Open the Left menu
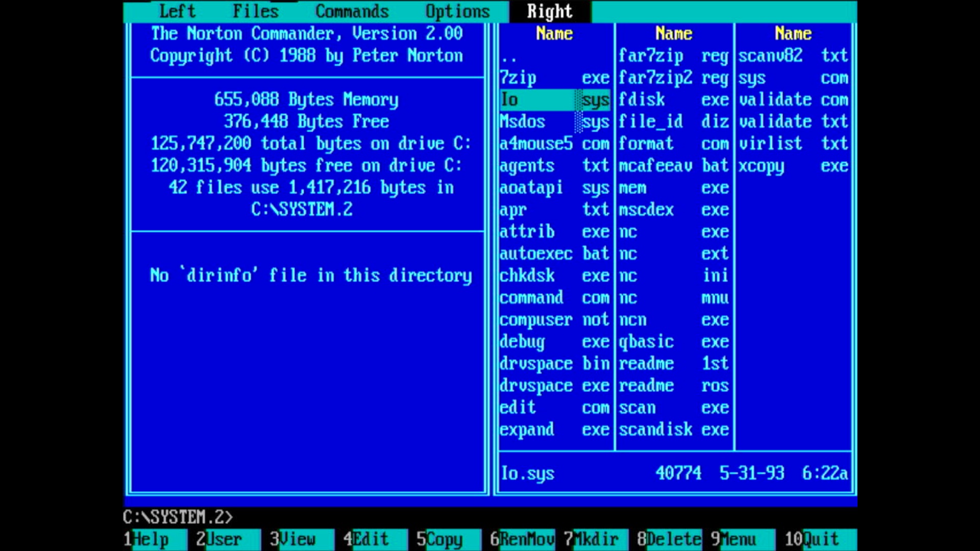Screen dimensions: 980x551 (176, 11)
